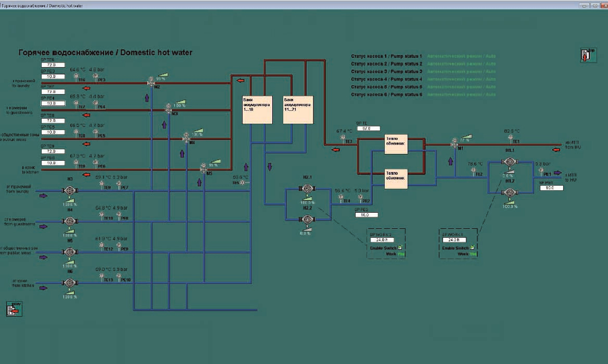Click temperature sensor TE5
Viewport: 608px width, 364px height.
click(x=243, y=183)
